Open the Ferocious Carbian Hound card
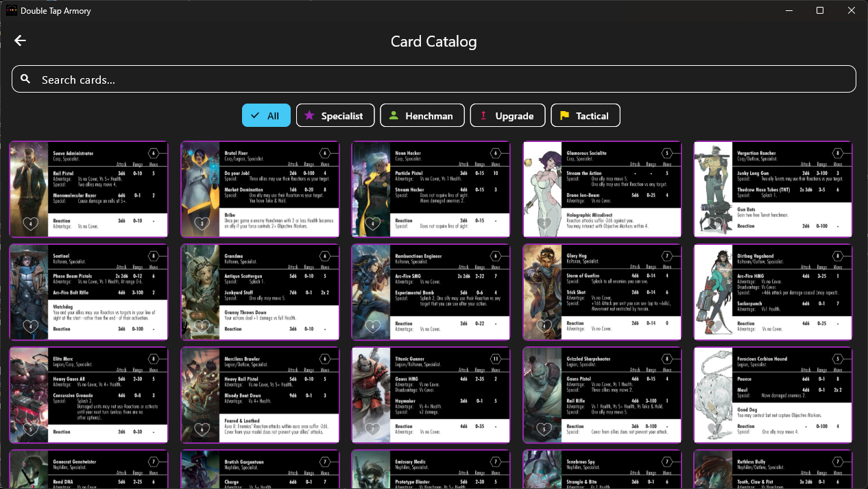 (773, 395)
